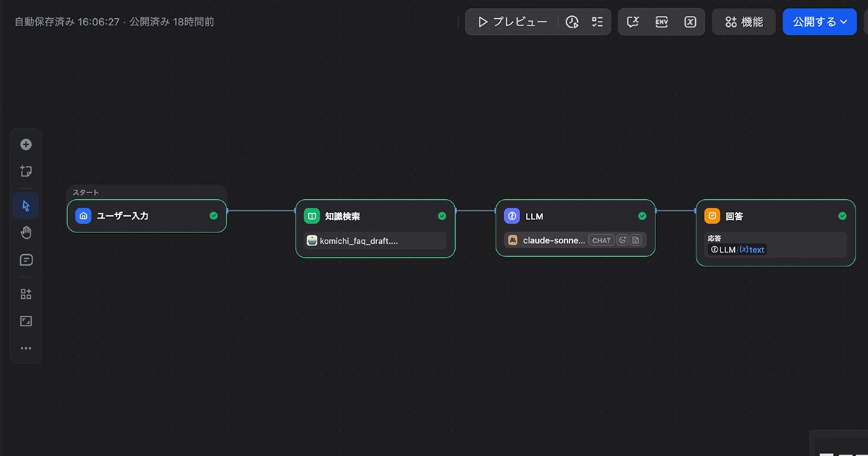Click the green check on ユーザー入力 node
This screenshot has height=456, width=868.
(213, 216)
